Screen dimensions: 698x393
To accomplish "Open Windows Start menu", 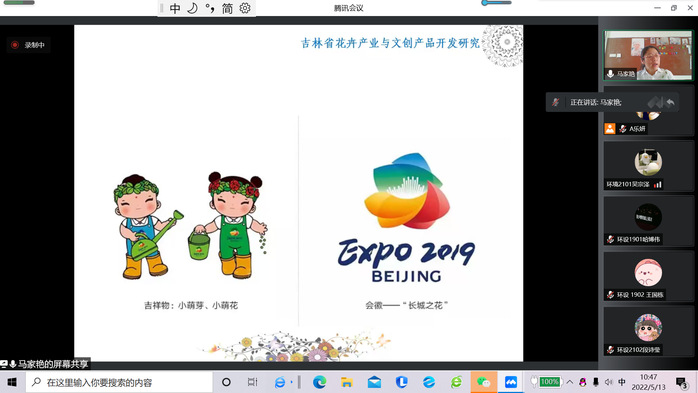I will pos(12,382).
